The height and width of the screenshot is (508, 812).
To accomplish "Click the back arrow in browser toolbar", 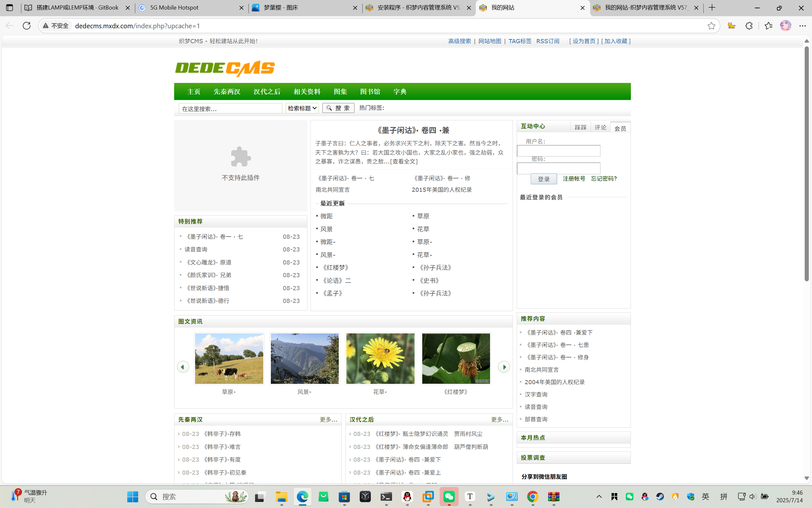I will click(x=10, y=26).
